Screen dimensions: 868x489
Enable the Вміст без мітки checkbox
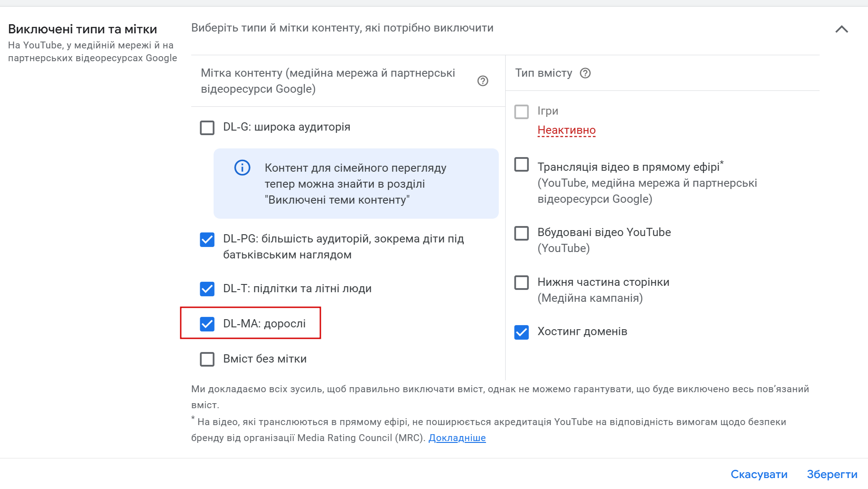207,359
